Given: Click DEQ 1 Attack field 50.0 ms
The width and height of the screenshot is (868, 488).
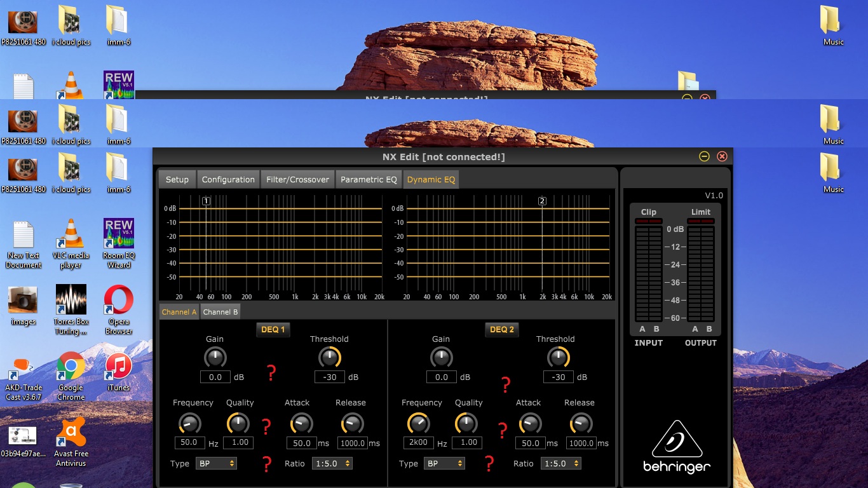Looking at the screenshot, I should click(x=302, y=443).
